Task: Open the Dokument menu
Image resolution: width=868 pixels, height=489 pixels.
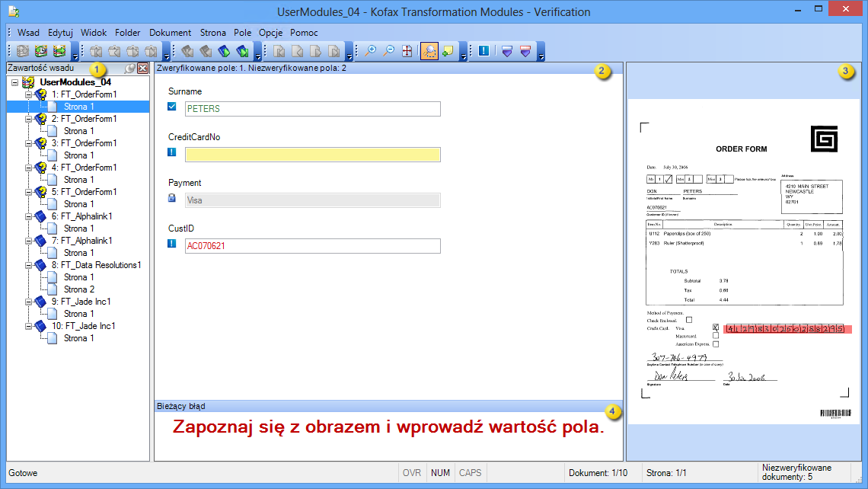Action: (x=170, y=33)
